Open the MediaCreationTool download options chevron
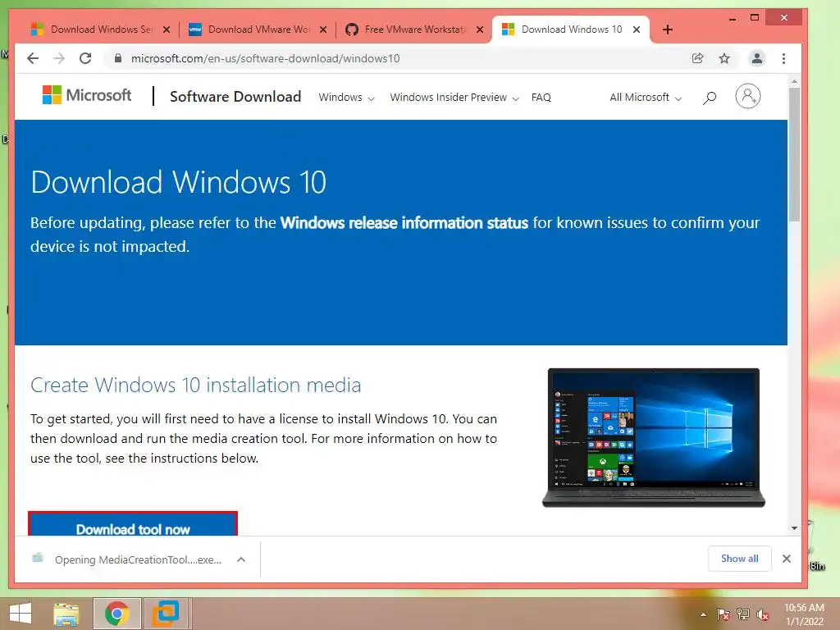The width and height of the screenshot is (840, 630). 241,559
